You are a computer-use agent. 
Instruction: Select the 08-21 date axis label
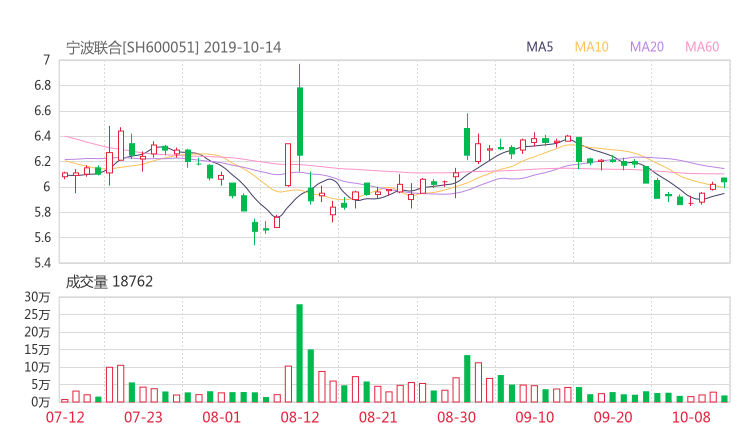pyautogui.click(x=378, y=417)
